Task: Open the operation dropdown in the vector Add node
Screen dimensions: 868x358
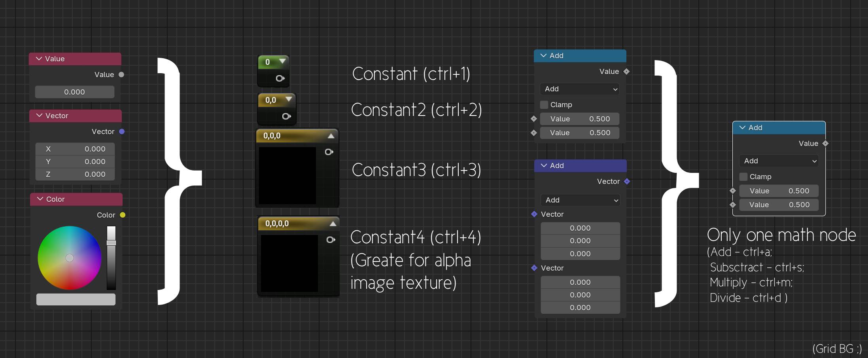Action: [581, 200]
